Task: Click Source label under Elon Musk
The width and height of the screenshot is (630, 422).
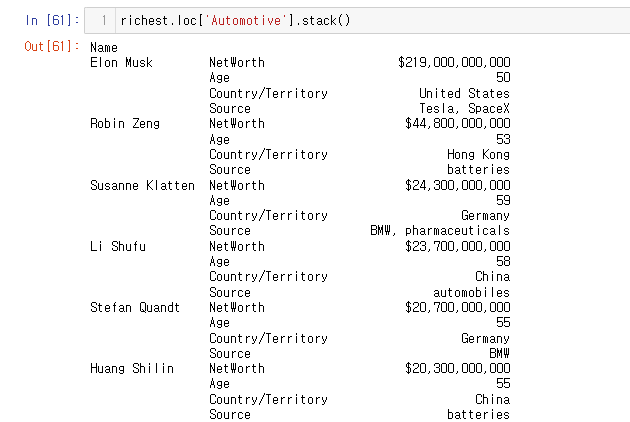Action: [230, 109]
